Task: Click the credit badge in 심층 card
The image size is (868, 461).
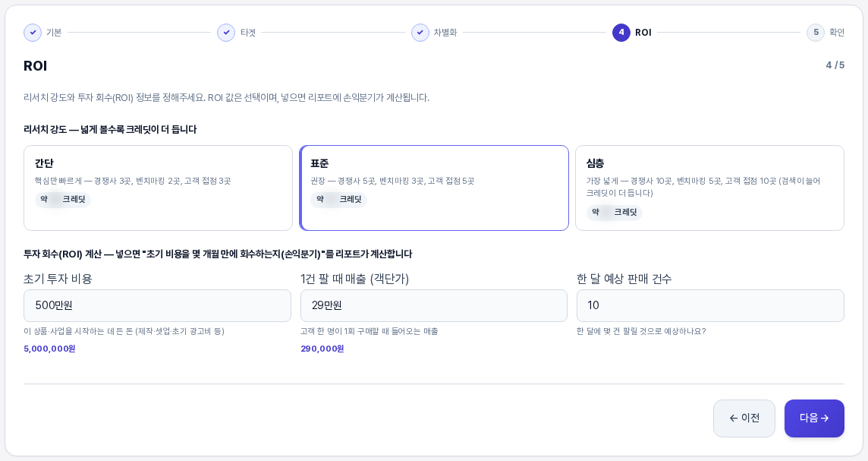Action: (x=615, y=212)
